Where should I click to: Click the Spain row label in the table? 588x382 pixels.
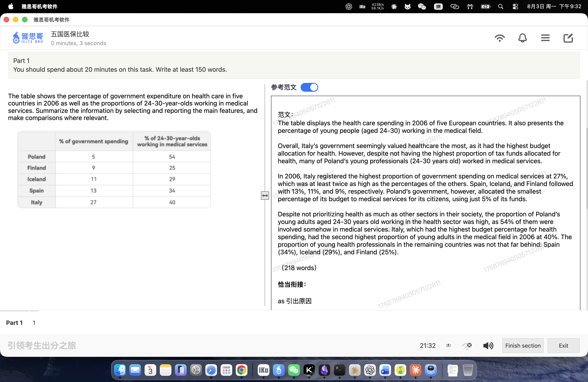[x=37, y=191]
